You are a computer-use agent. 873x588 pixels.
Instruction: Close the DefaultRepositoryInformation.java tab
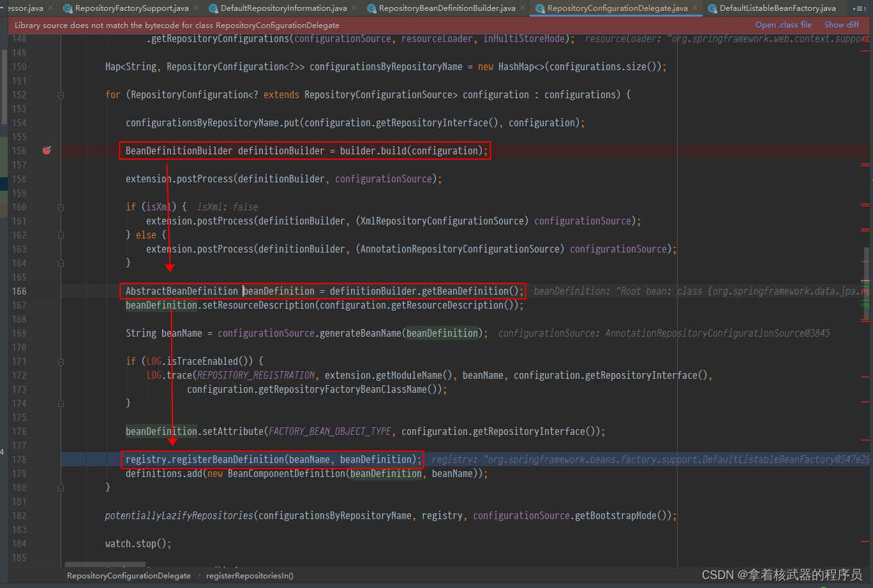[355, 8]
